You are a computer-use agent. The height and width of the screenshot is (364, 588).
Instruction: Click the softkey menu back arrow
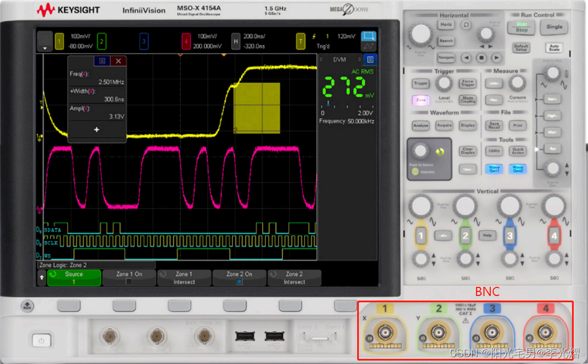(x=42, y=277)
